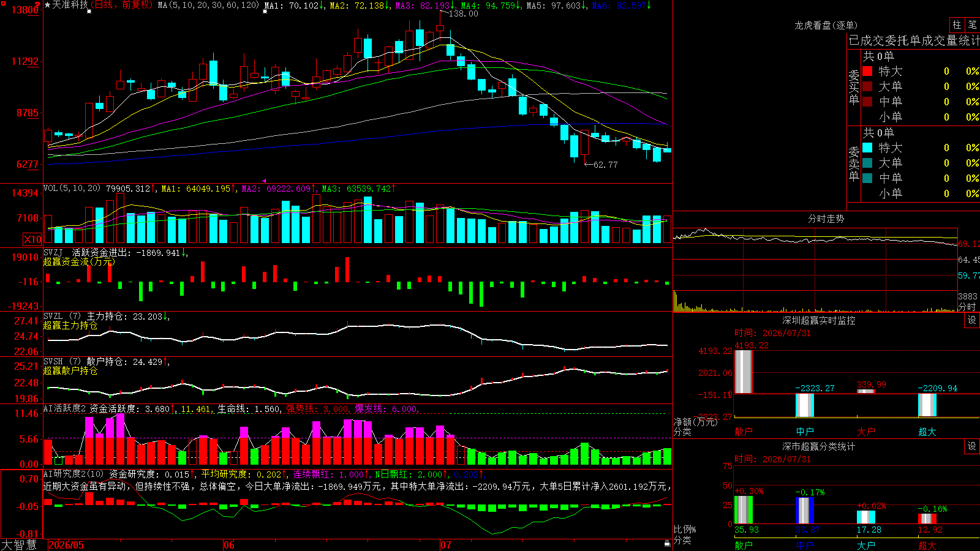Click the 龙虎看盘(逐单) panel title
Image resolution: width=980 pixels, height=551 pixels.
pyautogui.click(x=826, y=25)
